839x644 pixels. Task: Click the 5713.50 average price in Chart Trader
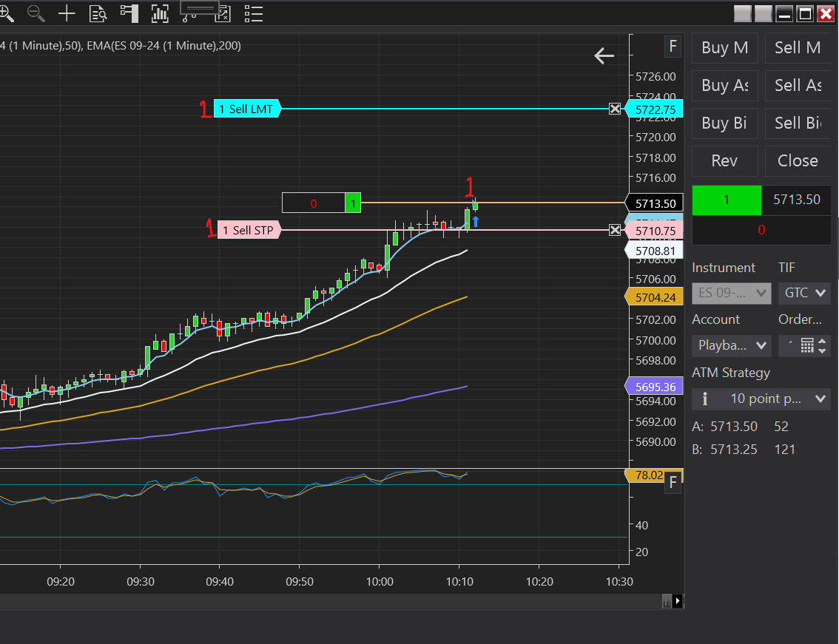(796, 200)
